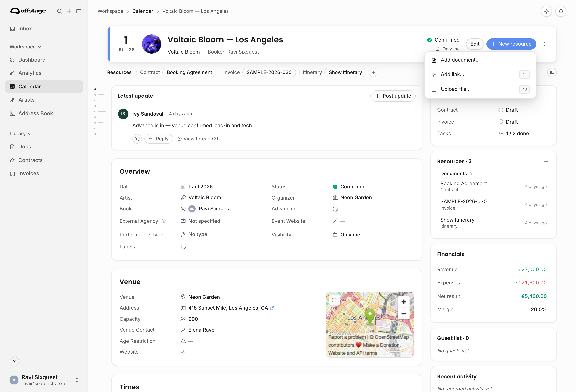Screen dimensions: 576x392
Task: Click the info icon next to External Agency
Action: [x=164, y=221]
